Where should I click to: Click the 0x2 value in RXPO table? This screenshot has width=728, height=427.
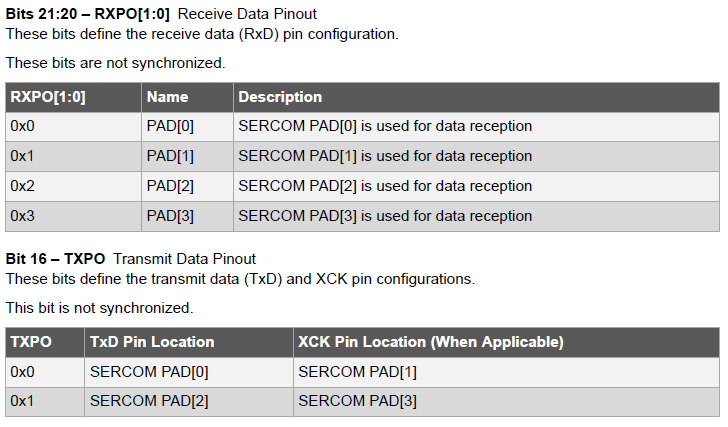tap(22, 186)
